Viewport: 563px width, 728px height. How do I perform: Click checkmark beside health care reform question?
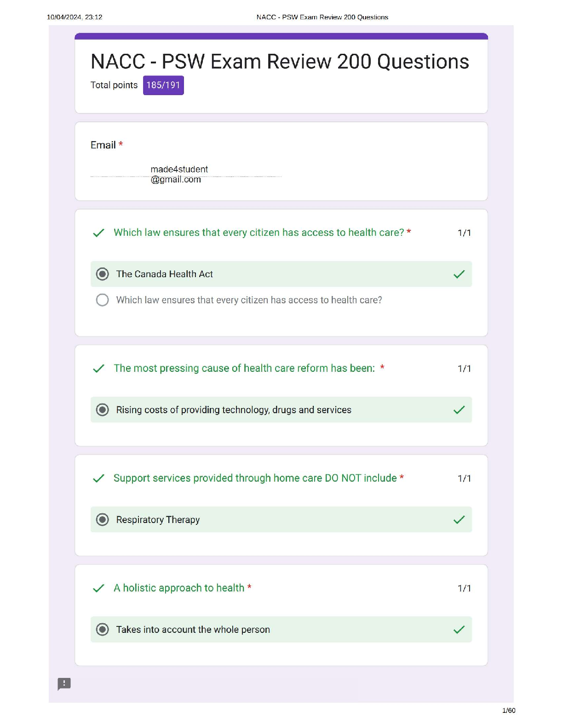click(x=98, y=369)
